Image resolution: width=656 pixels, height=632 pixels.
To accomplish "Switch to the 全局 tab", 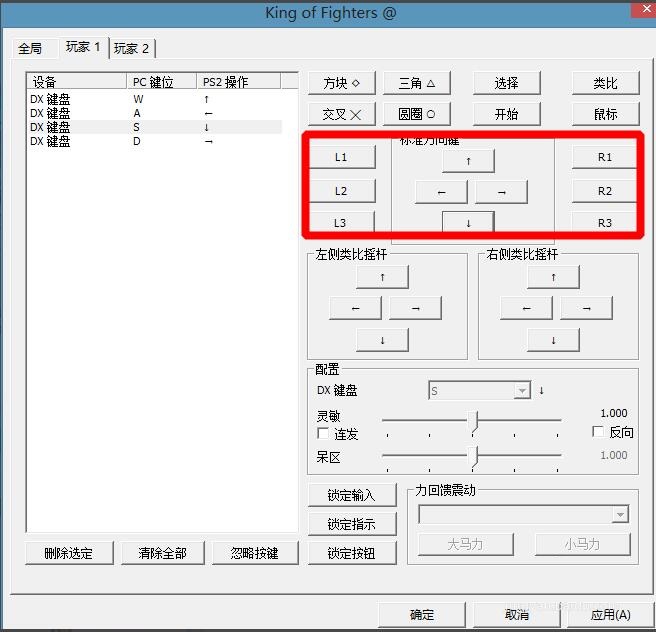I will (30, 49).
